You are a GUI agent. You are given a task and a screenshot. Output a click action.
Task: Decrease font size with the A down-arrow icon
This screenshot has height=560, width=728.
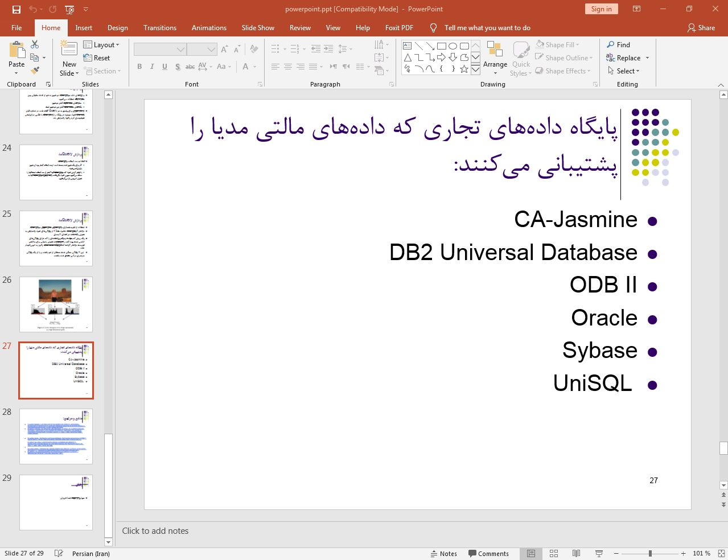click(x=237, y=50)
